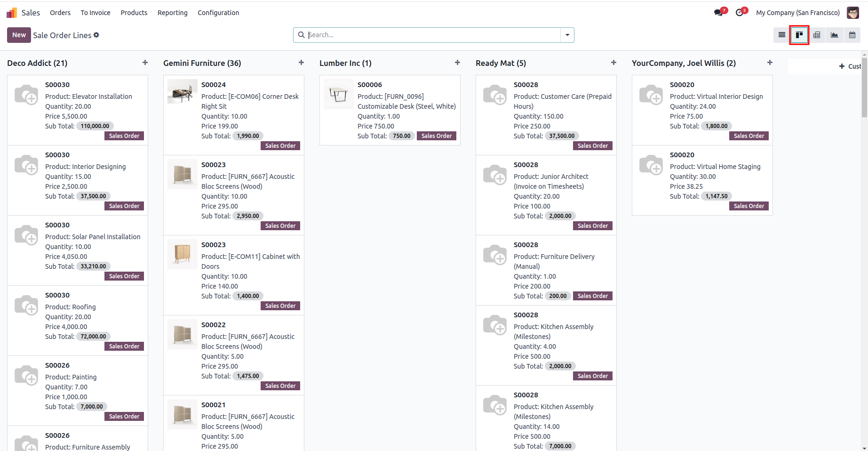Open the calendar view
Viewport: 868px width, 451px height.
point(852,35)
